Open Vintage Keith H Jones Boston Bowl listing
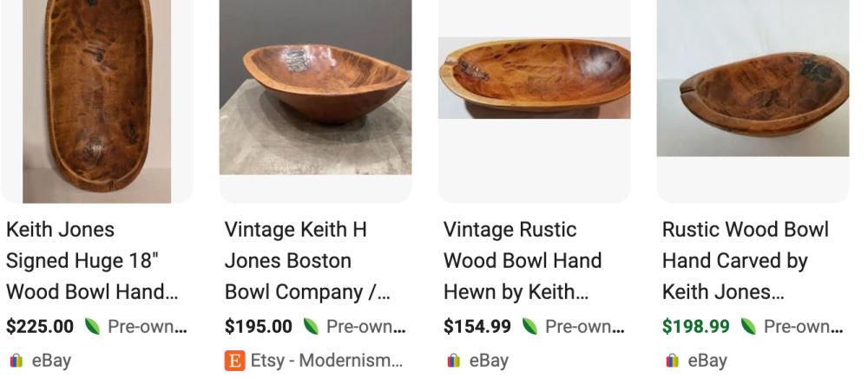 click(x=295, y=260)
